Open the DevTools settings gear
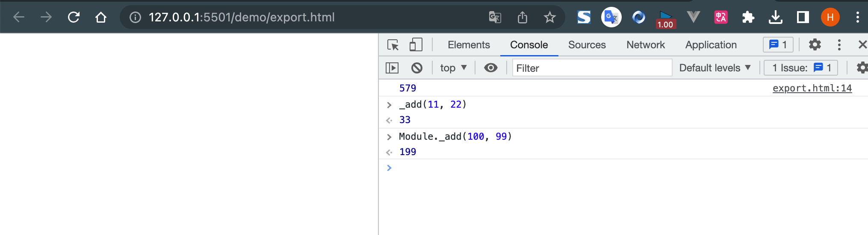This screenshot has width=868, height=235. click(815, 45)
